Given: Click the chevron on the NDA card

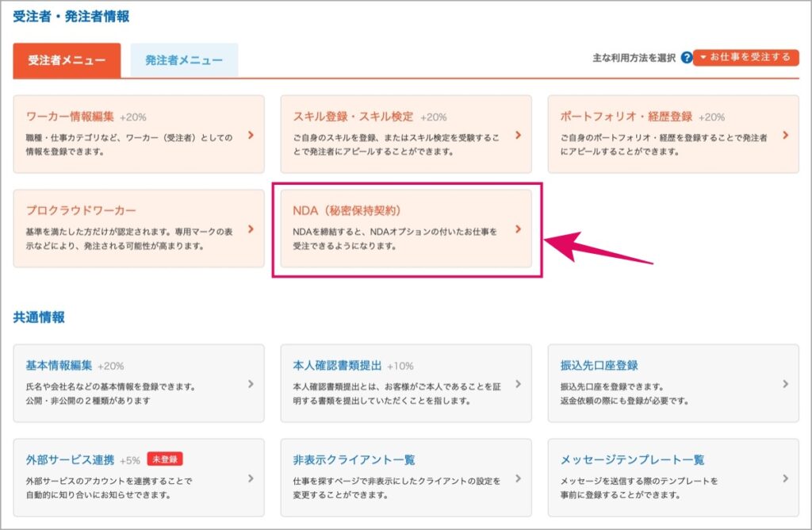Looking at the screenshot, I should coord(519,229).
